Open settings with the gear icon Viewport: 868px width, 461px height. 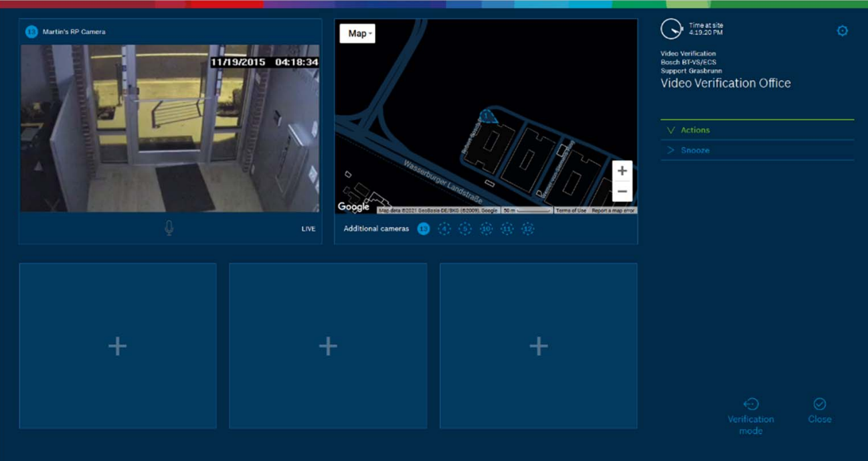click(x=842, y=31)
